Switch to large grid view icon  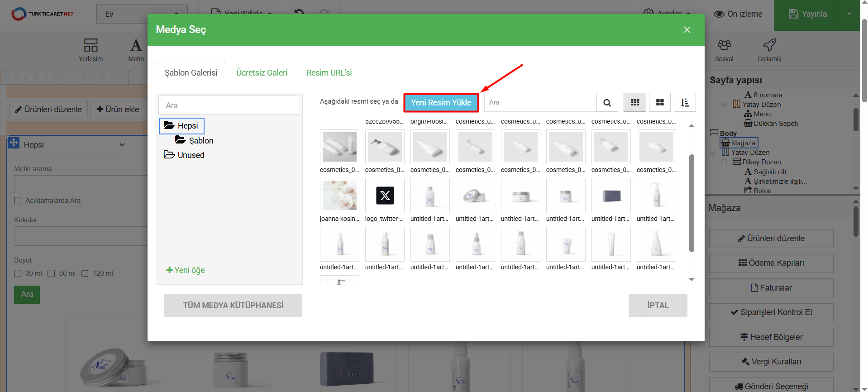(660, 103)
